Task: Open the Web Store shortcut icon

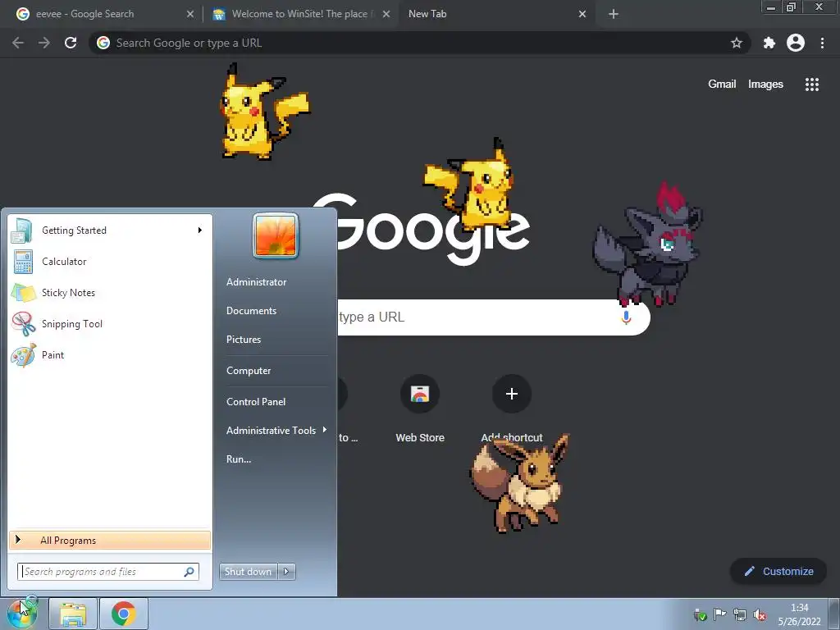Action: pos(420,394)
